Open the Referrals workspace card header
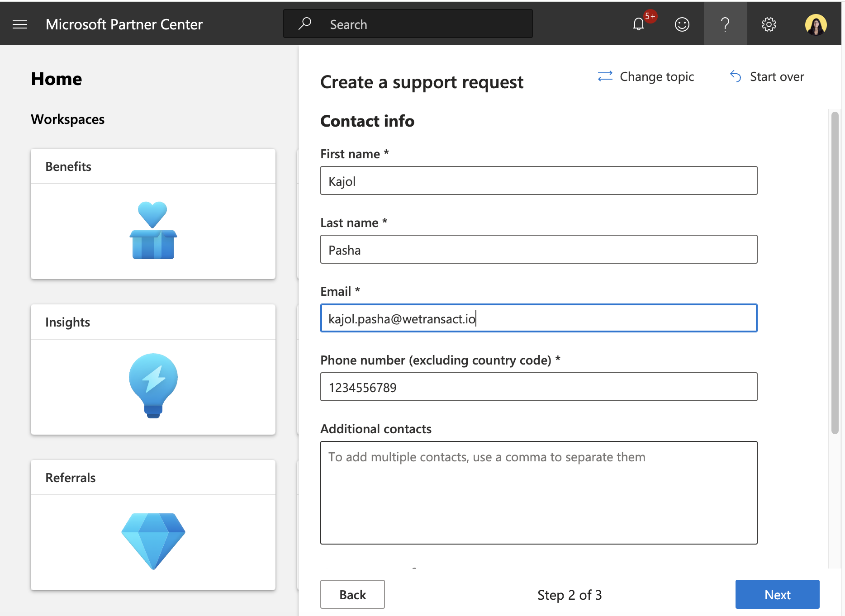This screenshot has width=845, height=616. coord(153,478)
